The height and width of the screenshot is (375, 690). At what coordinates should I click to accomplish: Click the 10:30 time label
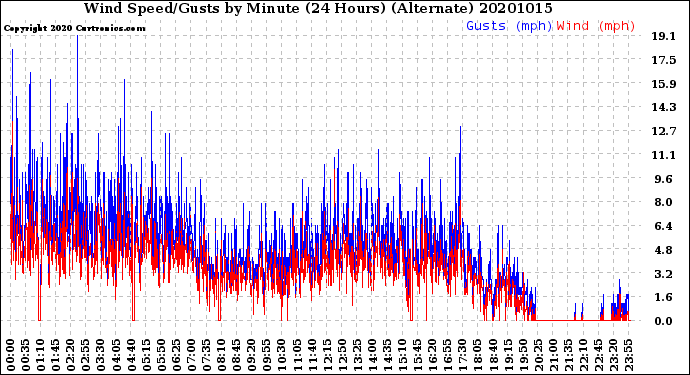pyautogui.click(x=282, y=355)
